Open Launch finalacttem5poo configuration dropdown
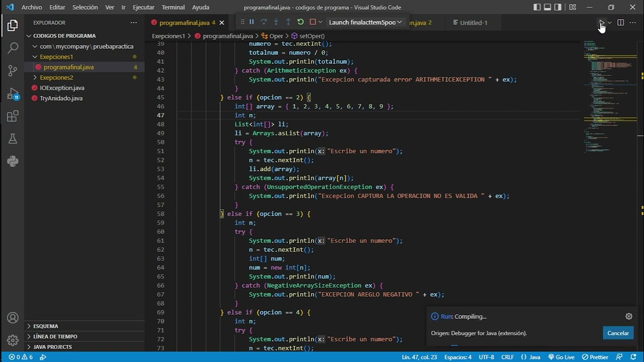This screenshot has height=362, width=644. [x=365, y=22]
